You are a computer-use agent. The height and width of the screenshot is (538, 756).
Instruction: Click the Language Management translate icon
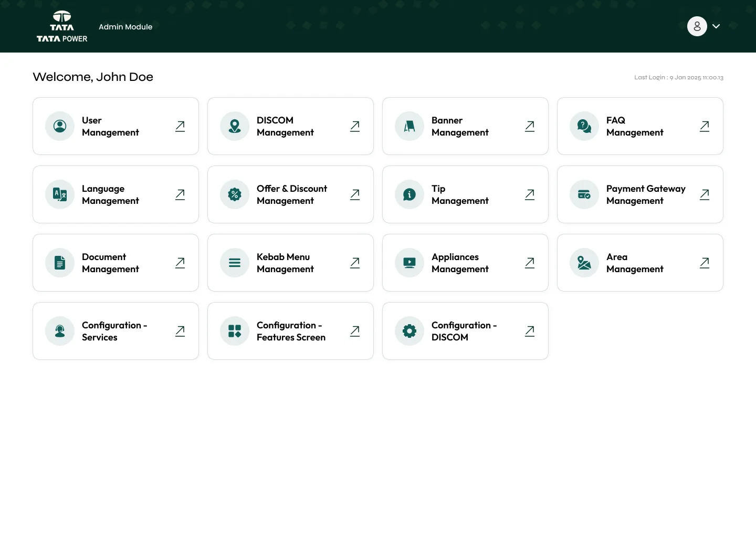pyautogui.click(x=60, y=194)
